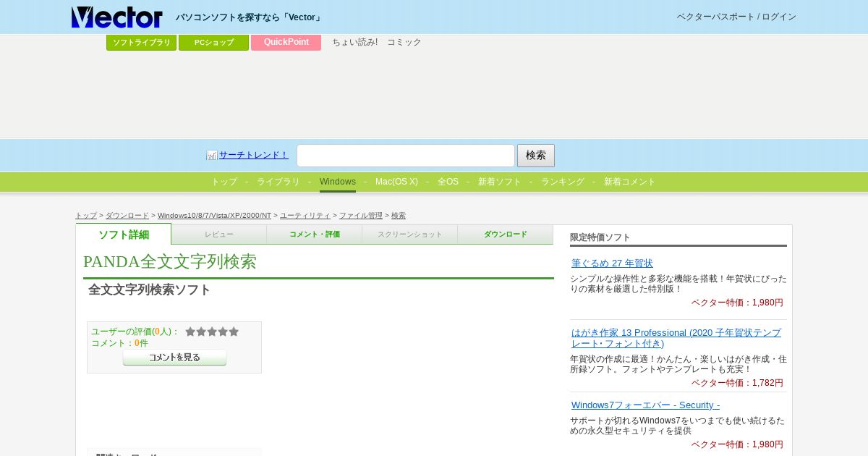Click ベクター特価：1,782円 price text

click(x=737, y=383)
